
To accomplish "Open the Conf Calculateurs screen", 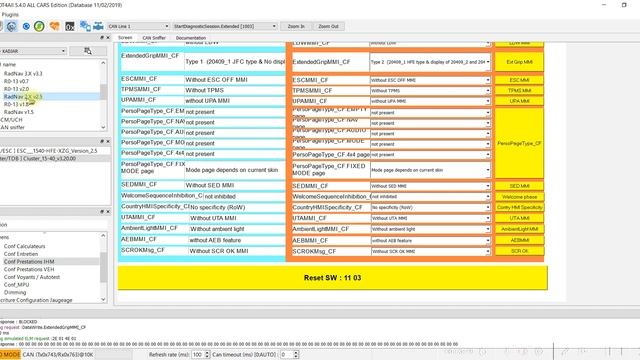I will 24,246.
